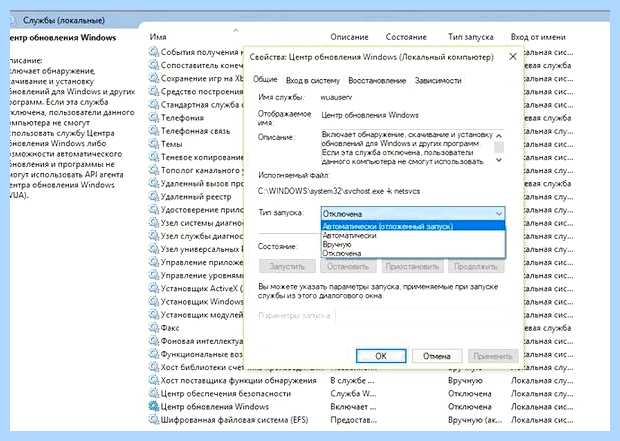Sort by Тип запуска column header

click(x=471, y=37)
